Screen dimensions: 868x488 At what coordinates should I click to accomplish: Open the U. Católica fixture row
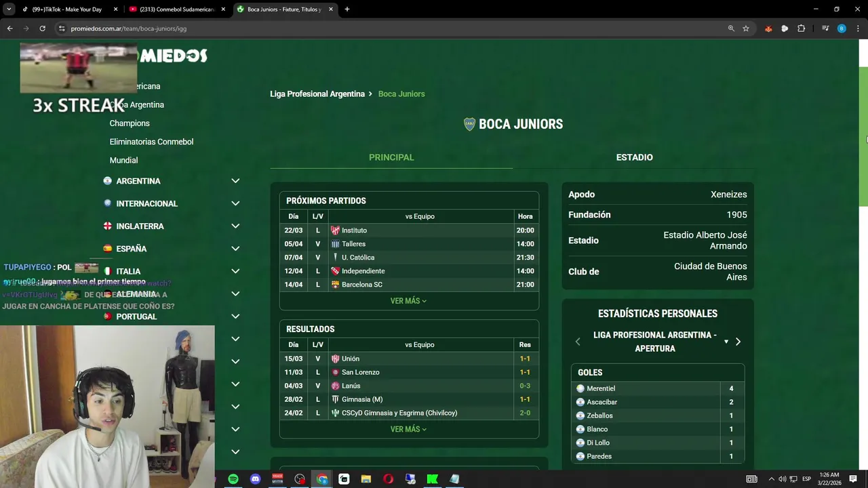tap(409, 258)
